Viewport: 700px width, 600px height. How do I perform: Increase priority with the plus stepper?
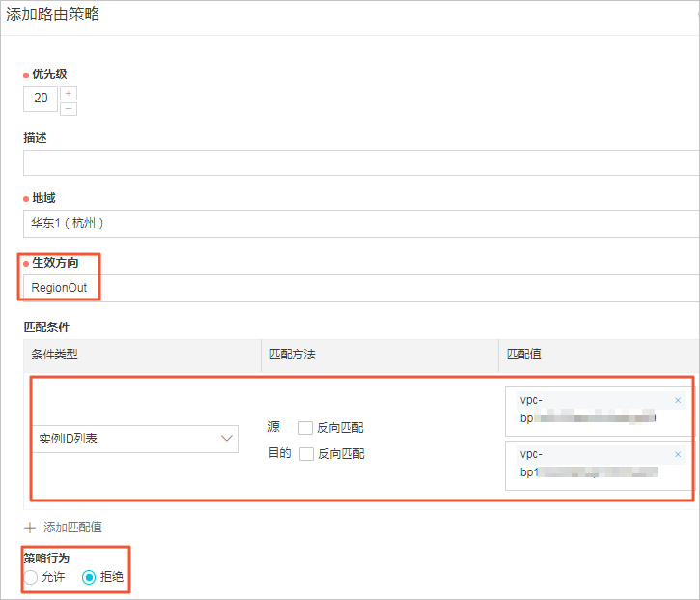pos(69,94)
